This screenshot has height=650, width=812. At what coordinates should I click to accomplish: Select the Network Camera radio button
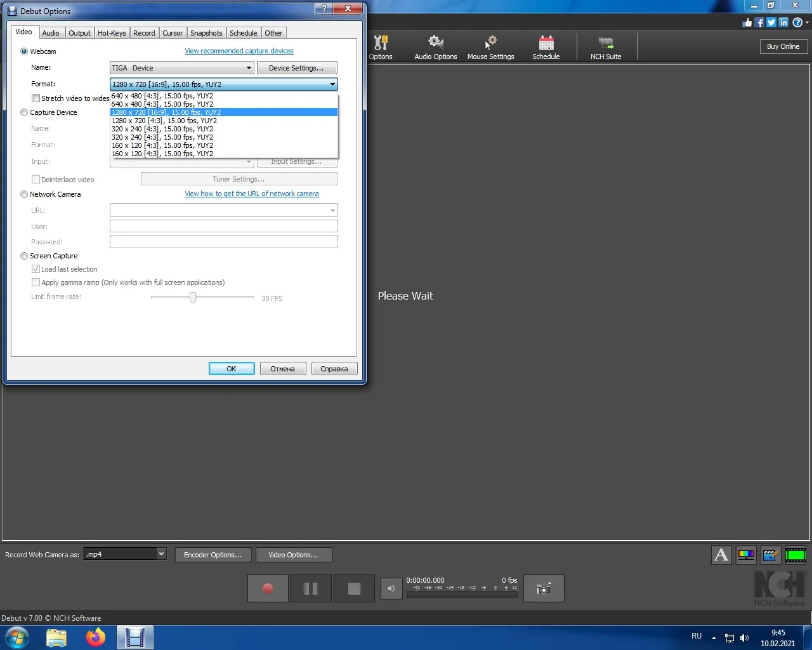[x=24, y=194]
